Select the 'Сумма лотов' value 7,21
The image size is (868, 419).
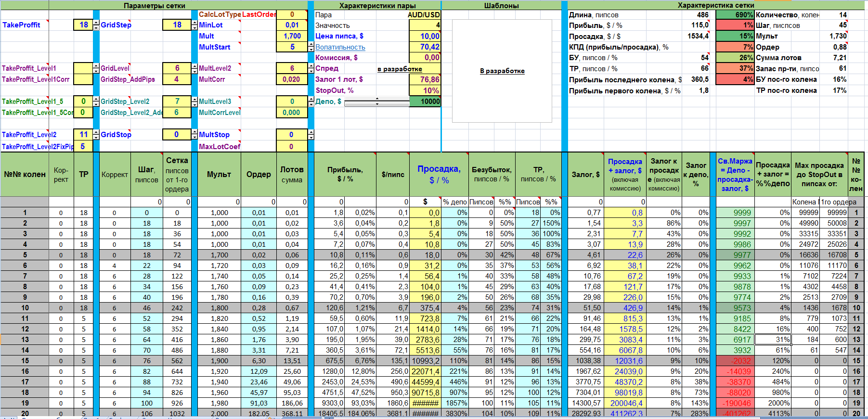pos(834,58)
